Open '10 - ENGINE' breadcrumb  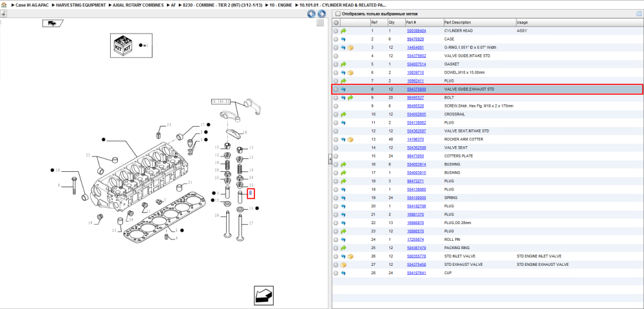coord(281,5)
